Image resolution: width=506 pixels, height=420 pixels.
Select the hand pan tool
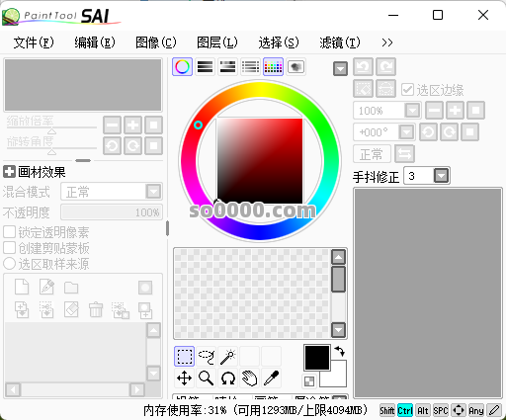tap(249, 378)
